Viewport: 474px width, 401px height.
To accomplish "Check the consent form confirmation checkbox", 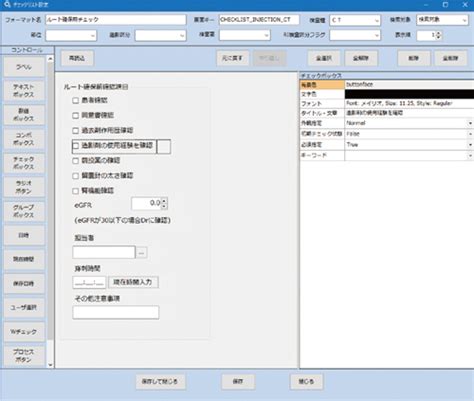I will click(76, 115).
